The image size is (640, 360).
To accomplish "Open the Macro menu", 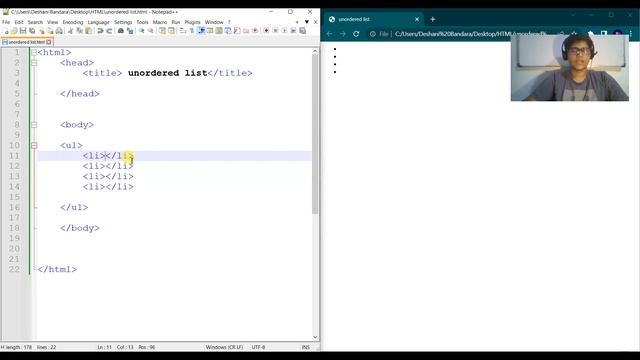I will 160,22.
